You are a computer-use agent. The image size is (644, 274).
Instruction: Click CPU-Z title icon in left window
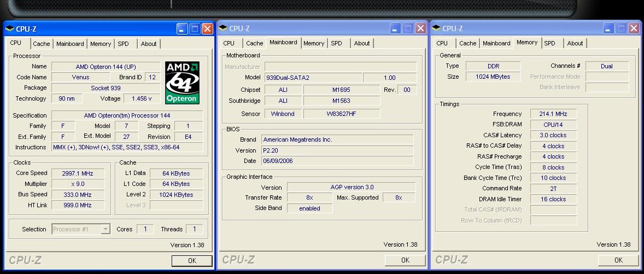pos(10,29)
